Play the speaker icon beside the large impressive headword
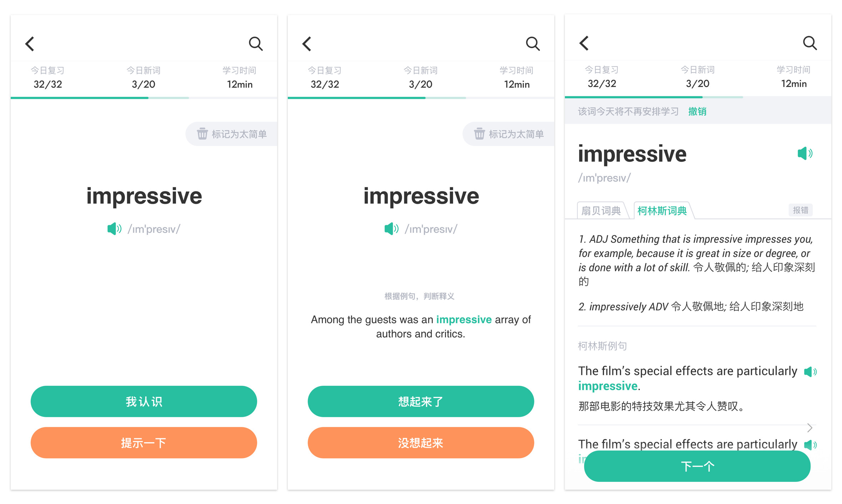 coord(805,153)
